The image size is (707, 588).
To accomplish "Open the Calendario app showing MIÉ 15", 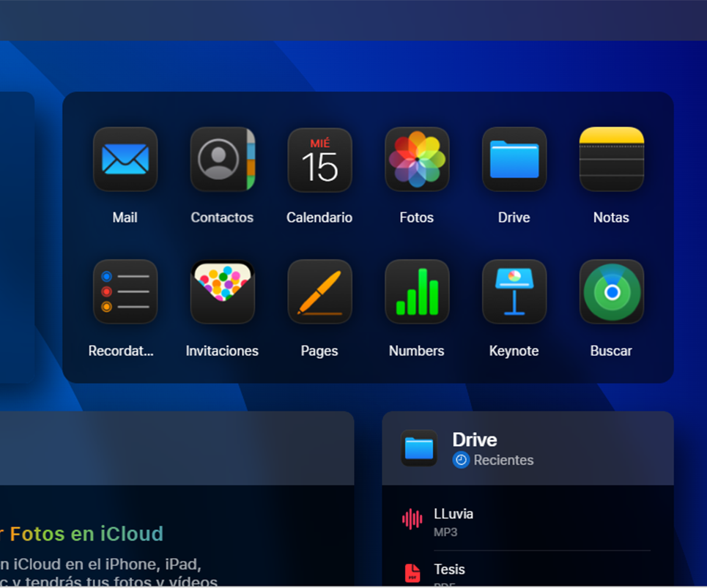I will (x=320, y=159).
